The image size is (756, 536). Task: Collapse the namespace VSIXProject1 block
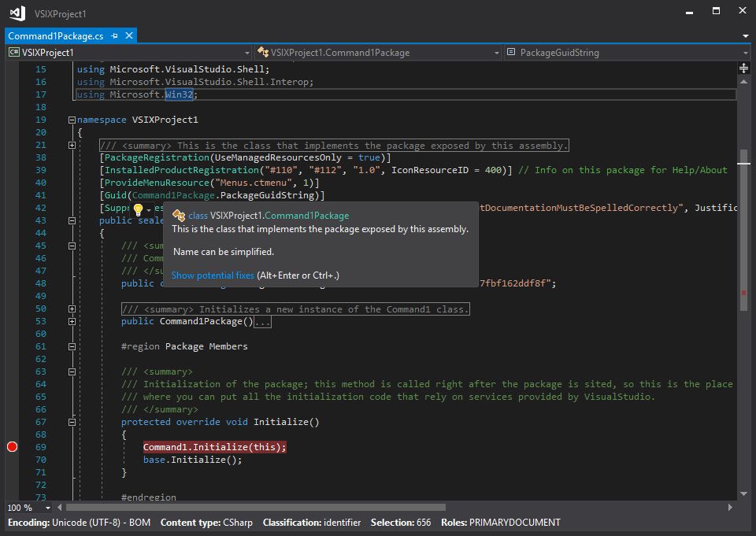(x=72, y=120)
